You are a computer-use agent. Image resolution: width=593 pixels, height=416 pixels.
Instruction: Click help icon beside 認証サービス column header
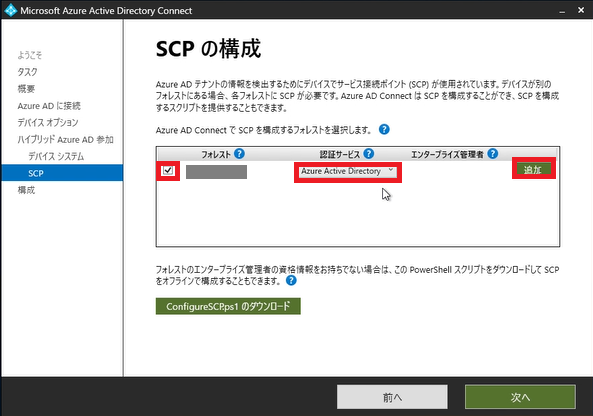point(368,154)
